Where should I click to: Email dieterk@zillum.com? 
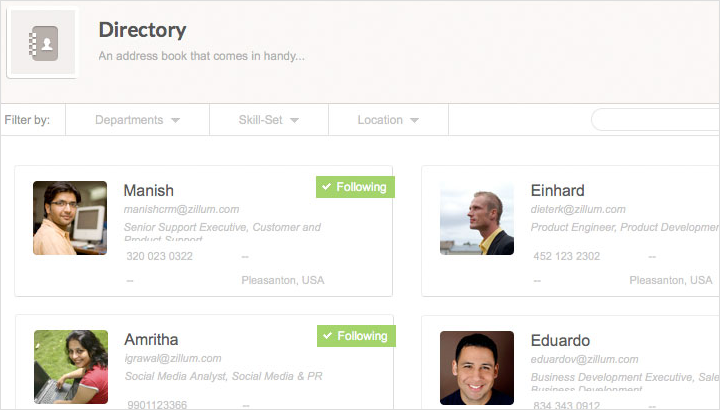click(x=578, y=209)
